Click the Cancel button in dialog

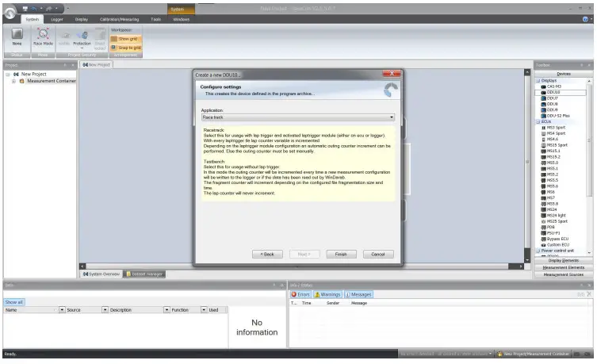point(378,254)
